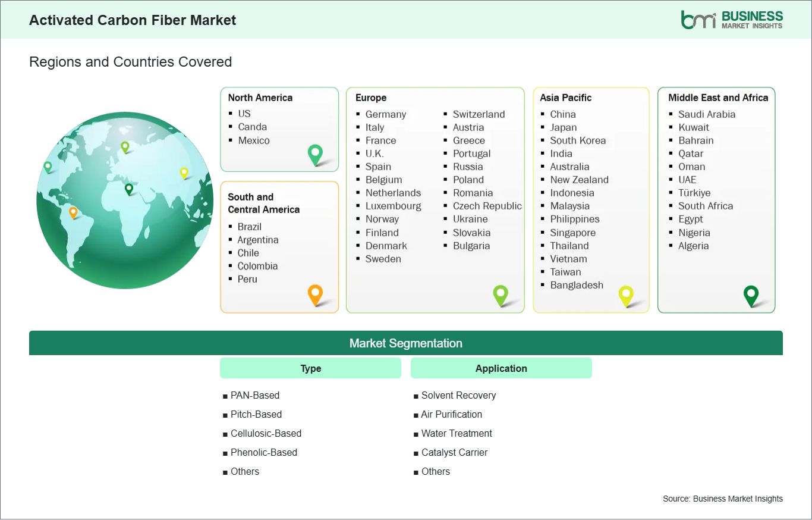
Task: Select the orange pin in South and Central America panel
Action: pos(314,294)
